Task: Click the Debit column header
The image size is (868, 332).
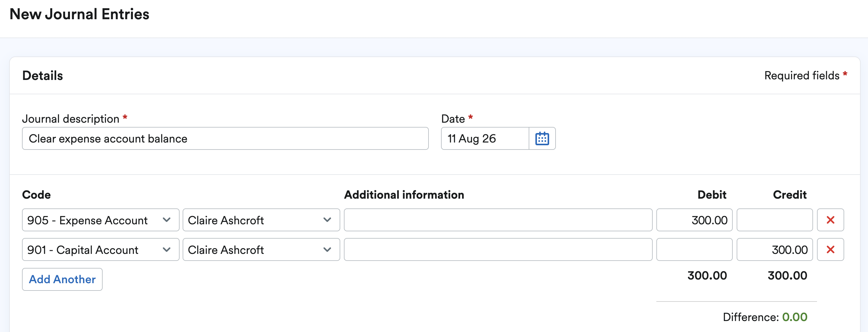Action: tap(712, 195)
